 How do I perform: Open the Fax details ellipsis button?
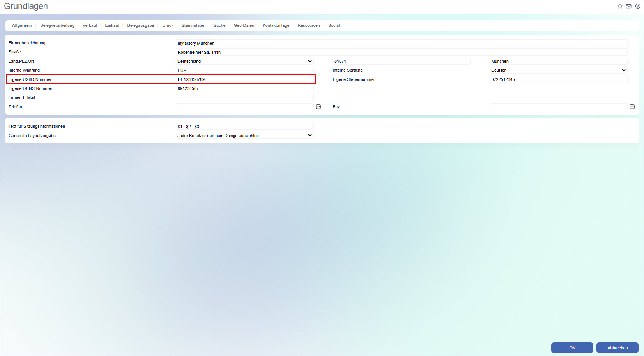click(x=632, y=107)
